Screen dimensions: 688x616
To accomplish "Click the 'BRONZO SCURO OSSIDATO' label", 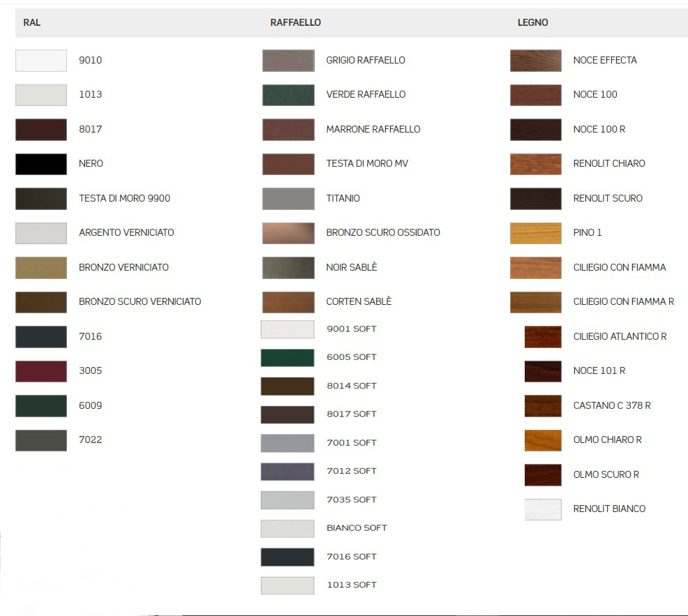I will pos(383,232).
